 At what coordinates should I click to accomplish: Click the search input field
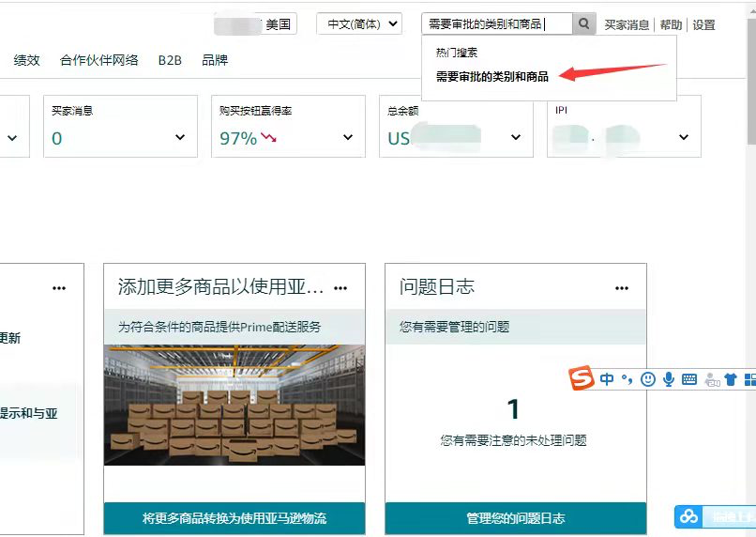click(x=497, y=23)
